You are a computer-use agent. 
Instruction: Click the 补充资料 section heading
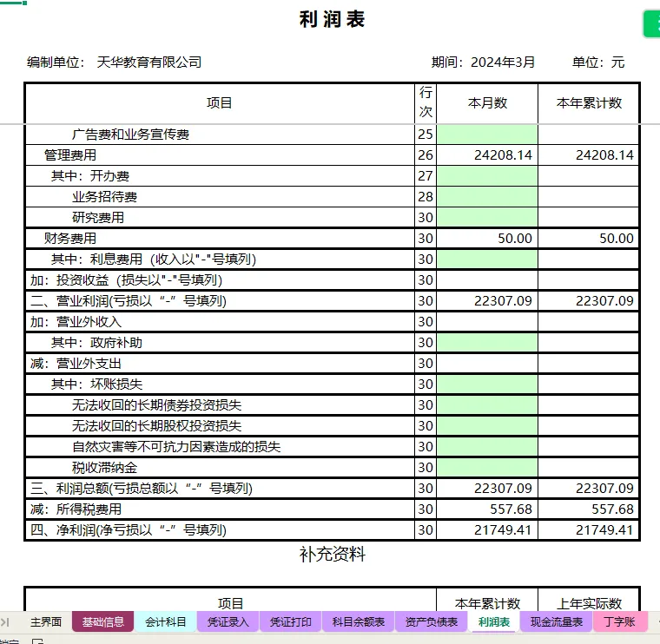332,555
